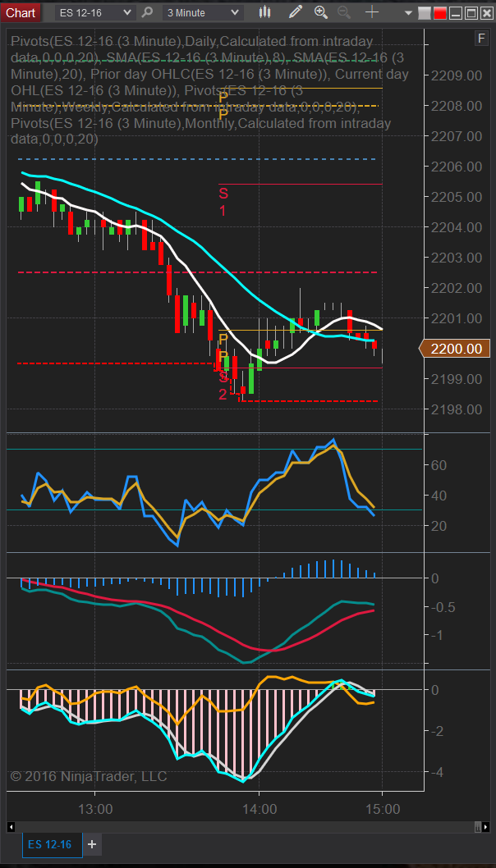496x868 pixels.
Task: Click the 2205.00 price axis label
Action: tap(456, 197)
